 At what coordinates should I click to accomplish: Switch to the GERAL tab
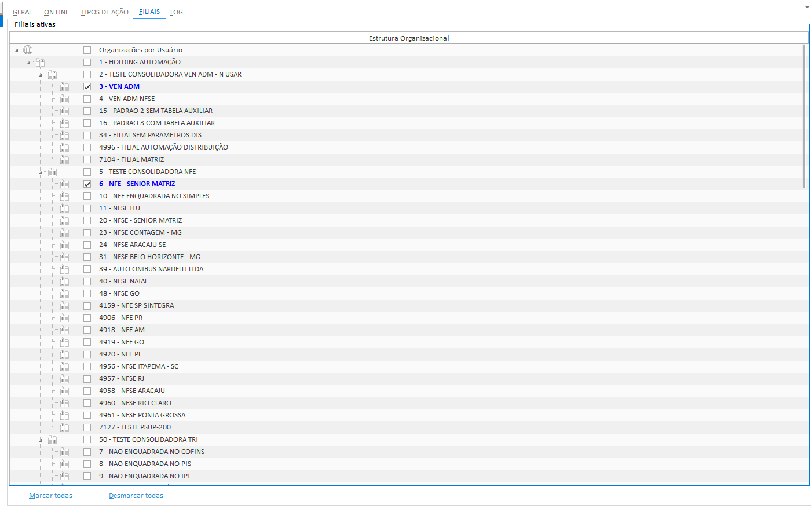(x=23, y=12)
